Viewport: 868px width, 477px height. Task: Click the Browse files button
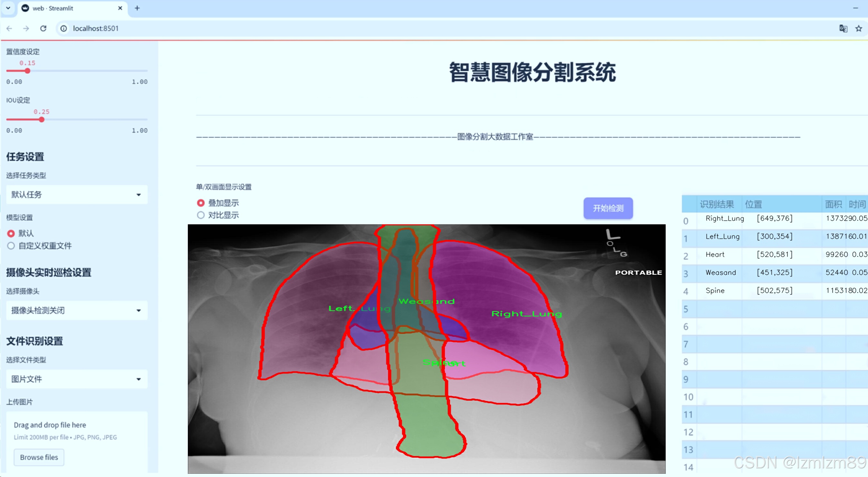[39, 457]
